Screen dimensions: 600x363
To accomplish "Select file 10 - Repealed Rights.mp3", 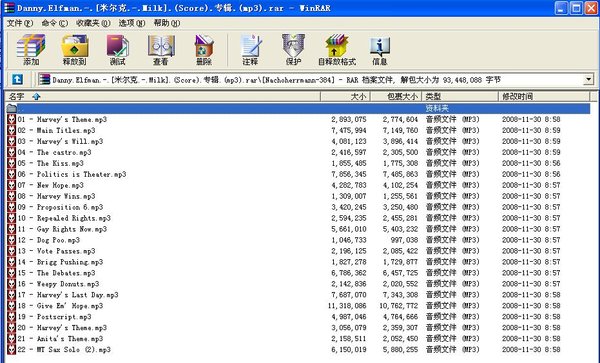I will click(x=64, y=218).
